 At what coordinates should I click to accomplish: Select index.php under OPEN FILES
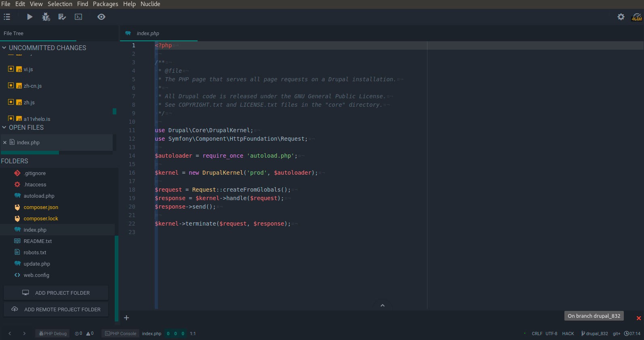click(x=57, y=142)
